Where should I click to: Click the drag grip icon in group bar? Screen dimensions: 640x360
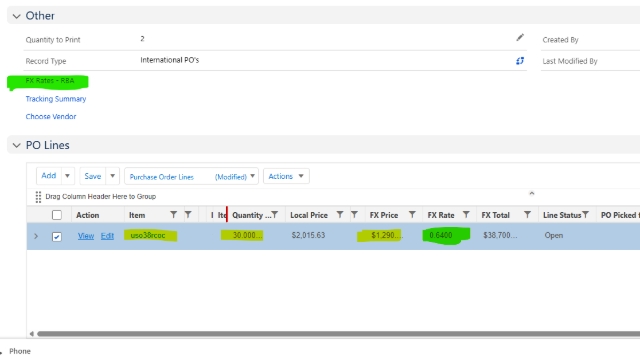coord(38,197)
